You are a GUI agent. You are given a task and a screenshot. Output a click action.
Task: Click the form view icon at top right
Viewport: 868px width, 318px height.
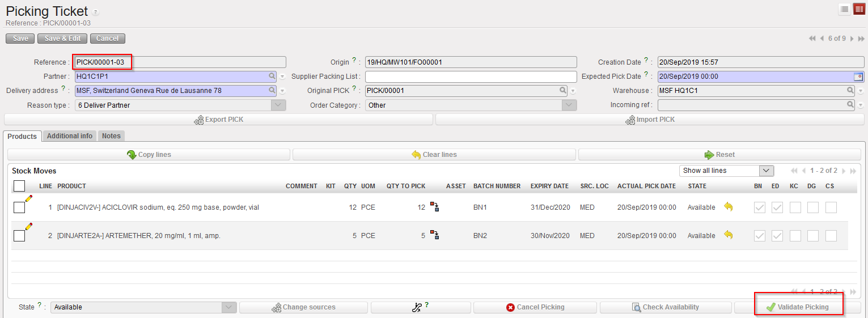point(859,9)
